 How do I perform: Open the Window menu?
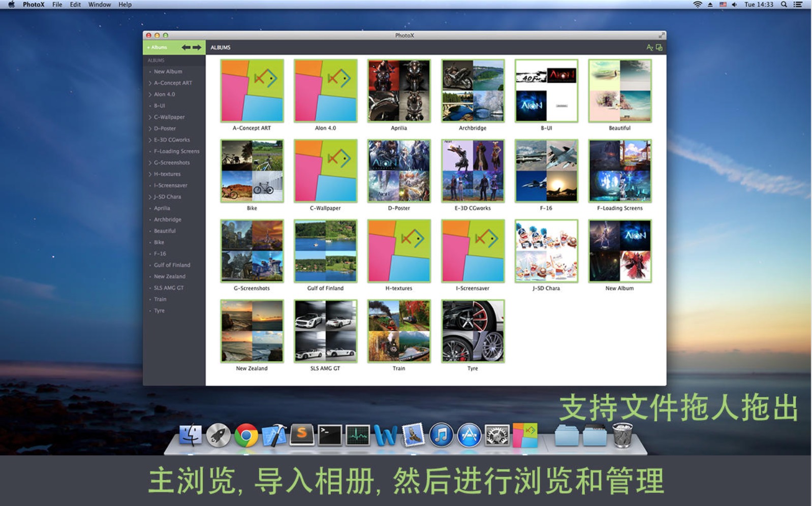pyautogui.click(x=100, y=5)
